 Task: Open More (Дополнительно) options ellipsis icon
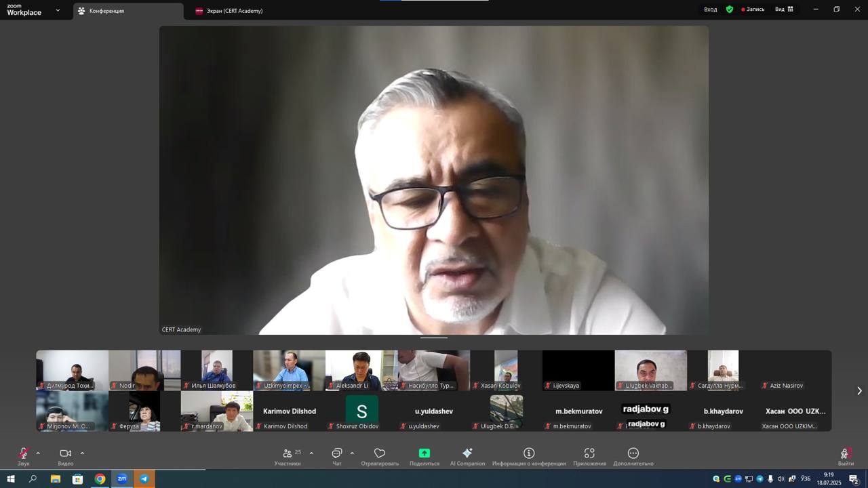(x=633, y=453)
